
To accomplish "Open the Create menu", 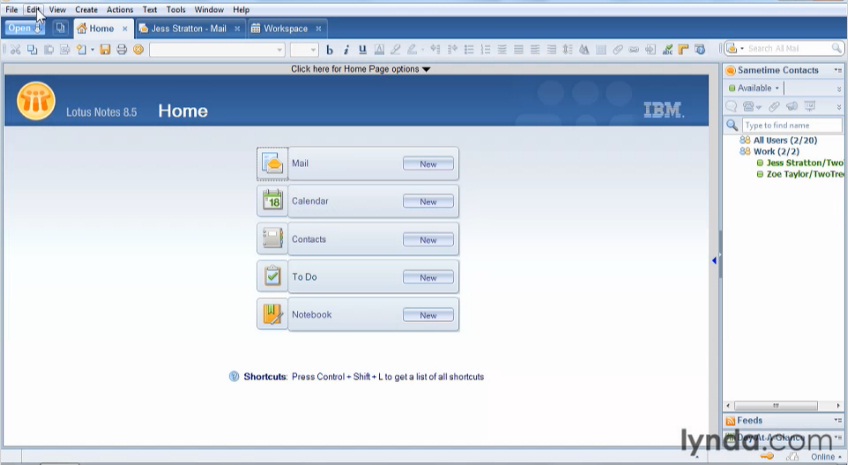I will pos(87,10).
